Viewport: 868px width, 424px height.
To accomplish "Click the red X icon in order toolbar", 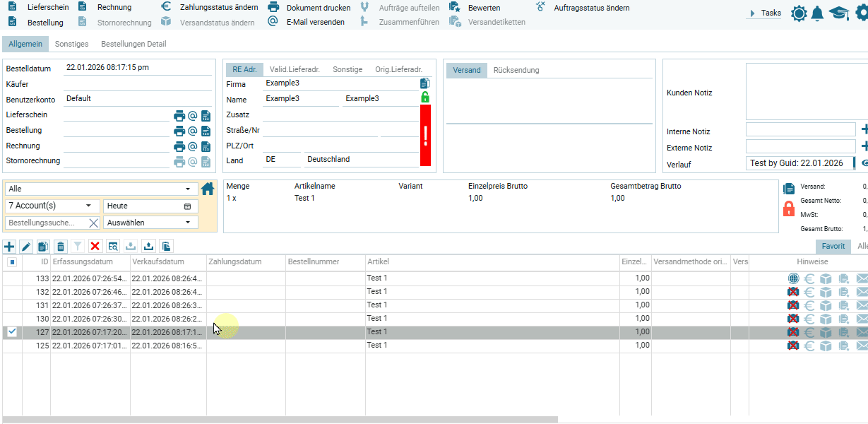I will (95, 247).
